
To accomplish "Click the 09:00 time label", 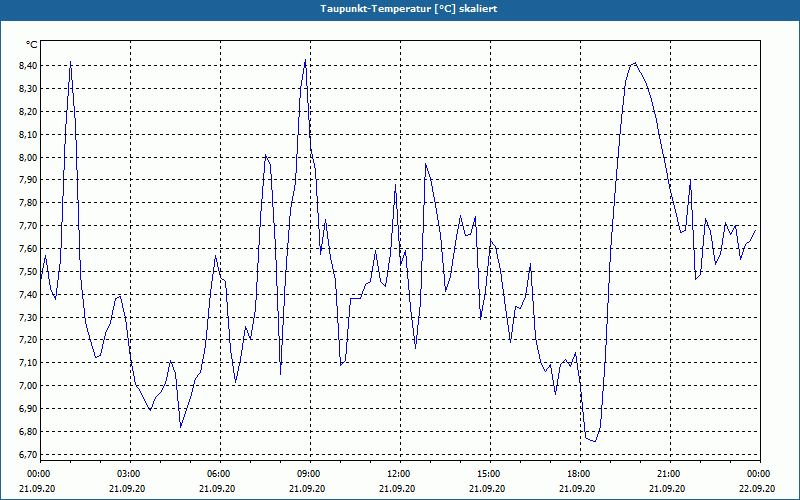I will click(308, 474).
